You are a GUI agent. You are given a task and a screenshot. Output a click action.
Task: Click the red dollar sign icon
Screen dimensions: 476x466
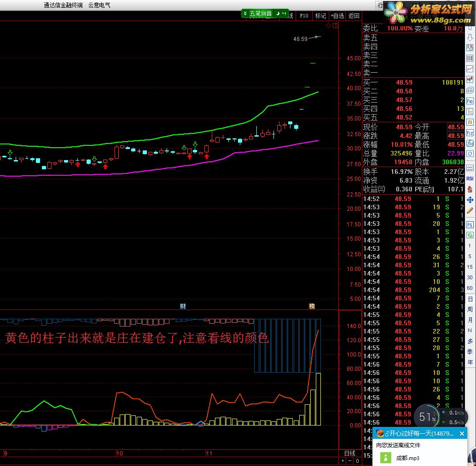[x=470, y=190]
